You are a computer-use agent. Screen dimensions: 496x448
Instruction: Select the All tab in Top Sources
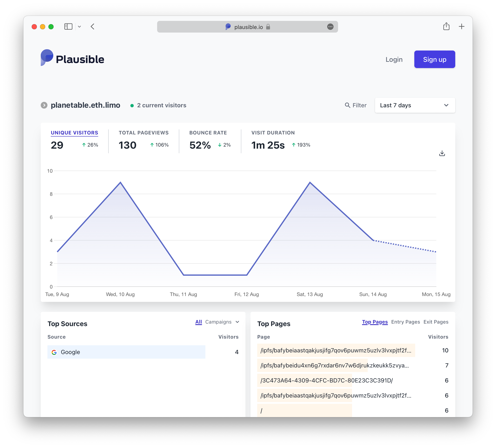click(x=198, y=322)
